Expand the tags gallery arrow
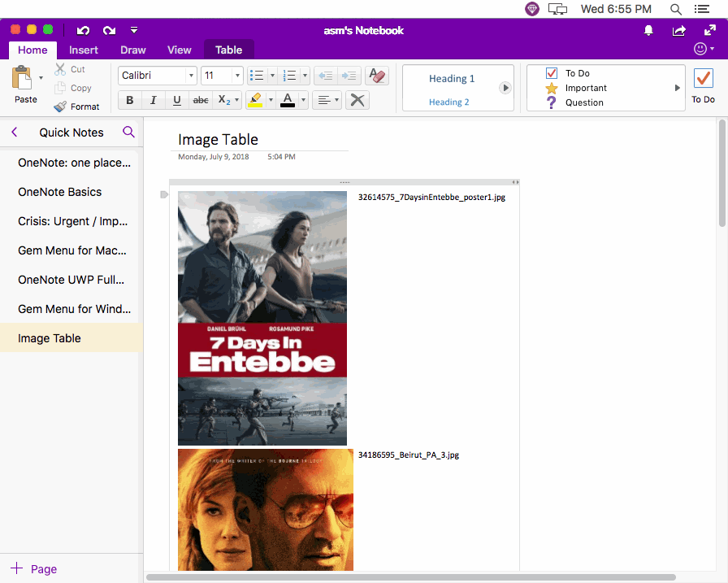 677,88
